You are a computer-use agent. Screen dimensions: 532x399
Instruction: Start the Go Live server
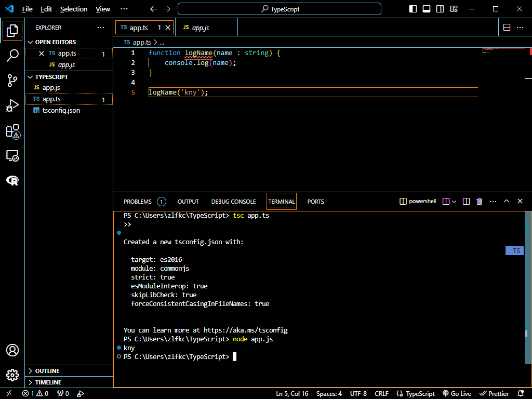(457, 394)
